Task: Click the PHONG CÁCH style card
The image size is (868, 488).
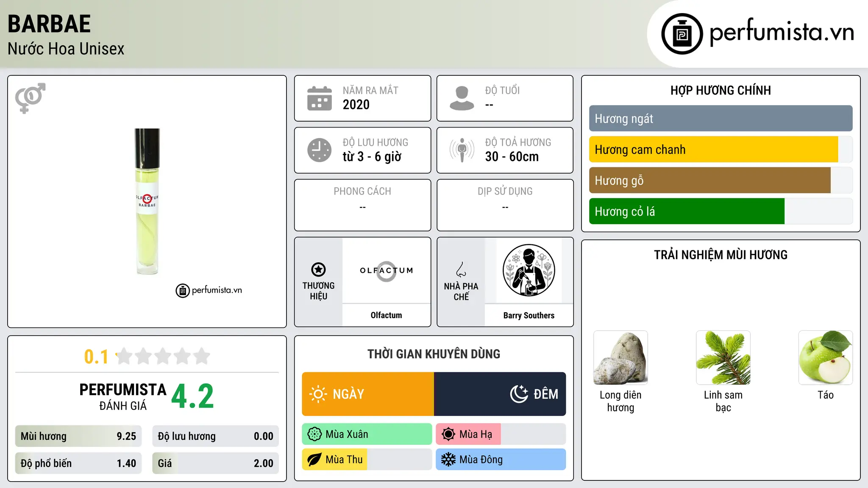Action: click(x=363, y=205)
